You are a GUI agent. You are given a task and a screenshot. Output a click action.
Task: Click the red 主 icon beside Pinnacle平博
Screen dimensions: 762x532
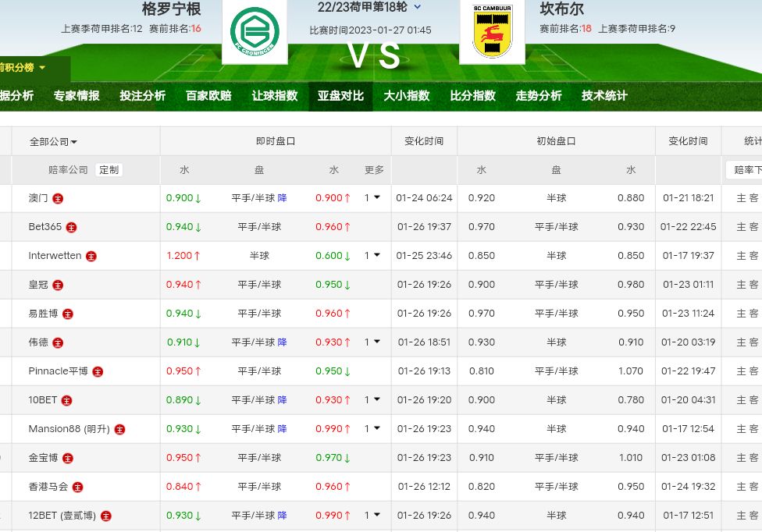(98, 372)
